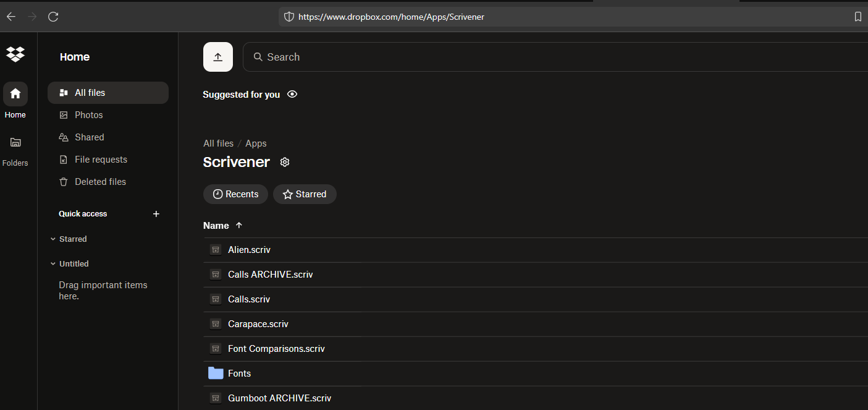Click the Carapace.scriv file icon
This screenshot has width=868, height=410.
click(x=216, y=324)
